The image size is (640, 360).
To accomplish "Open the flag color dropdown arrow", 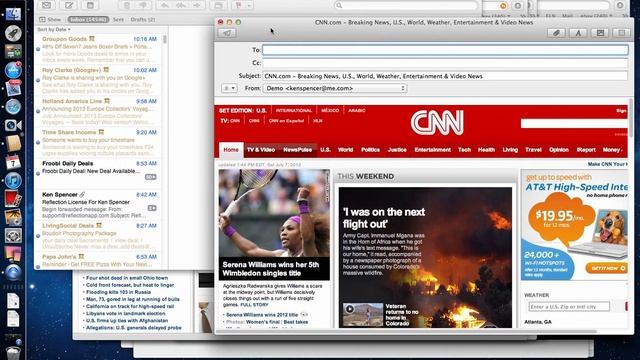I will (249, 5).
